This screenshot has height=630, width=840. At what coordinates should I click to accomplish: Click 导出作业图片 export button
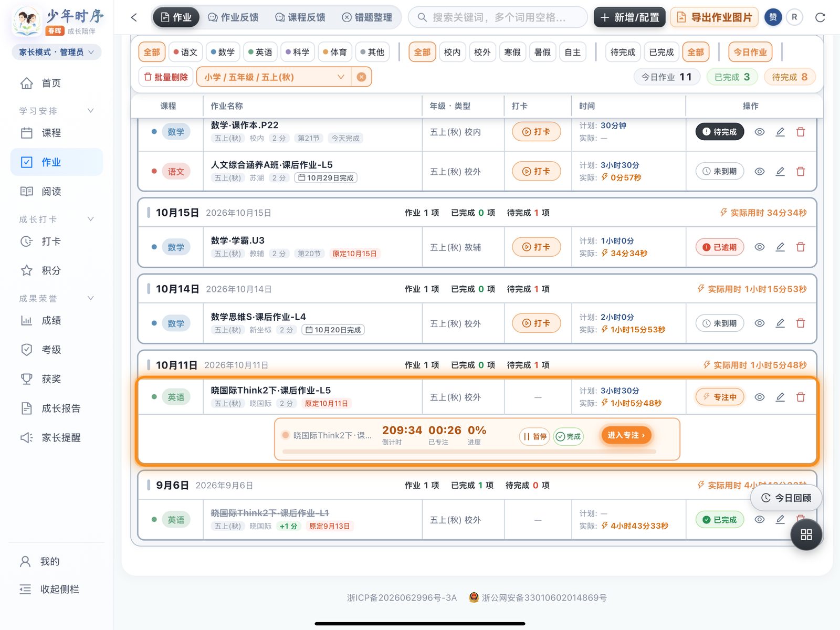click(x=715, y=17)
